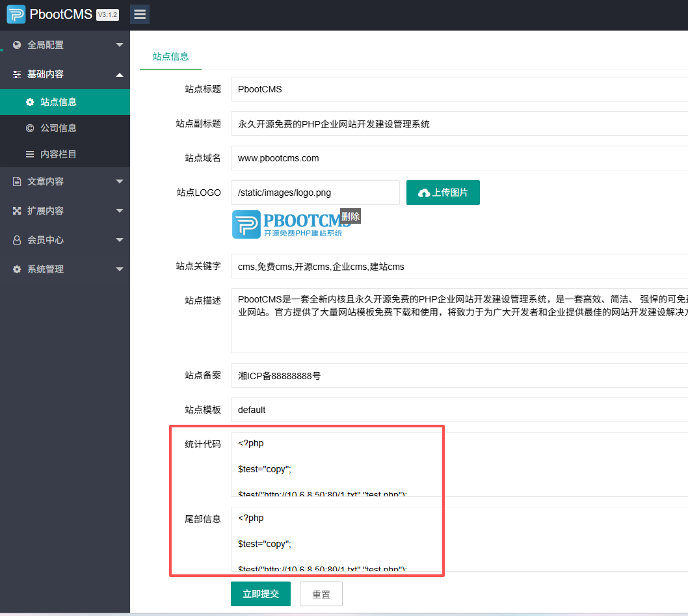The image size is (688, 616).
Task: Expand the 全局配置 menu arrow
Action: click(x=120, y=45)
